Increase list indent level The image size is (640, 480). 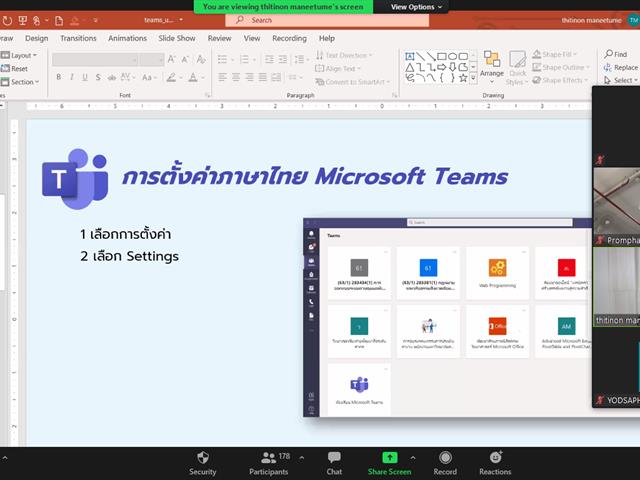pyautogui.click(x=283, y=60)
